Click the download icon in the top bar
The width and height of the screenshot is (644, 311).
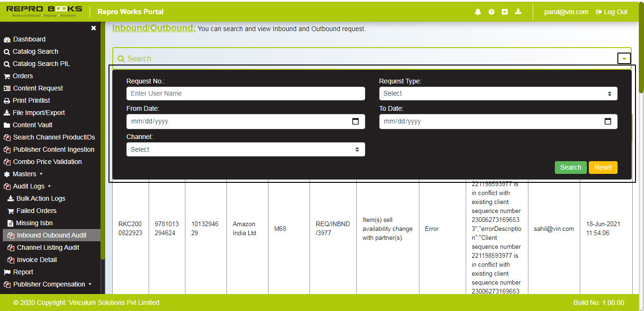point(518,12)
